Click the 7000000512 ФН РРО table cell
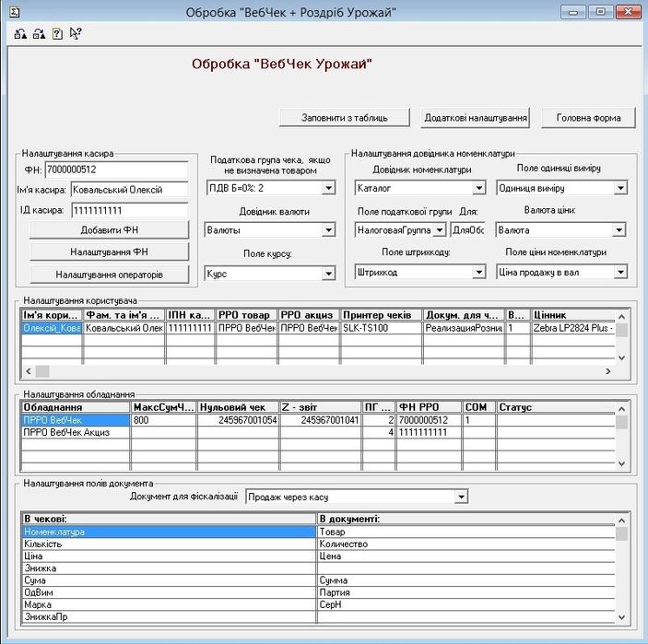The image size is (648, 644). tap(429, 420)
